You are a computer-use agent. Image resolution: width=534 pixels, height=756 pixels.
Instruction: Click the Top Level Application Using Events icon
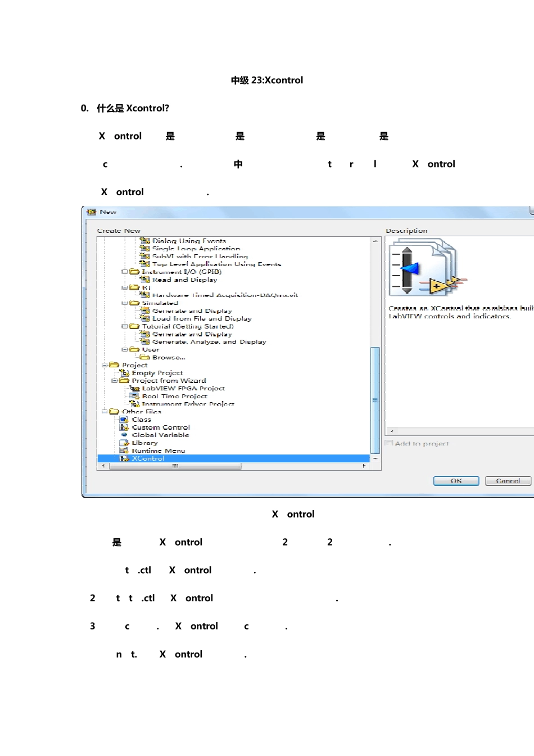click(145, 264)
